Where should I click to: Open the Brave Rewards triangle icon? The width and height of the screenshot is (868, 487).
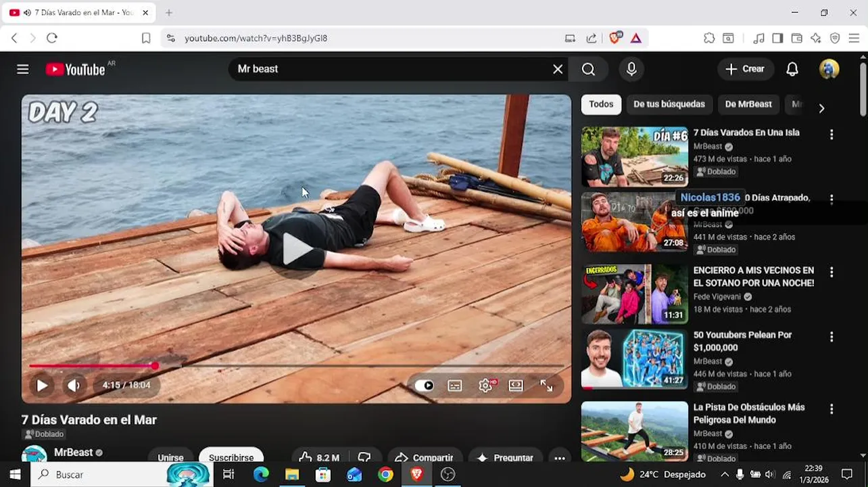(x=636, y=39)
